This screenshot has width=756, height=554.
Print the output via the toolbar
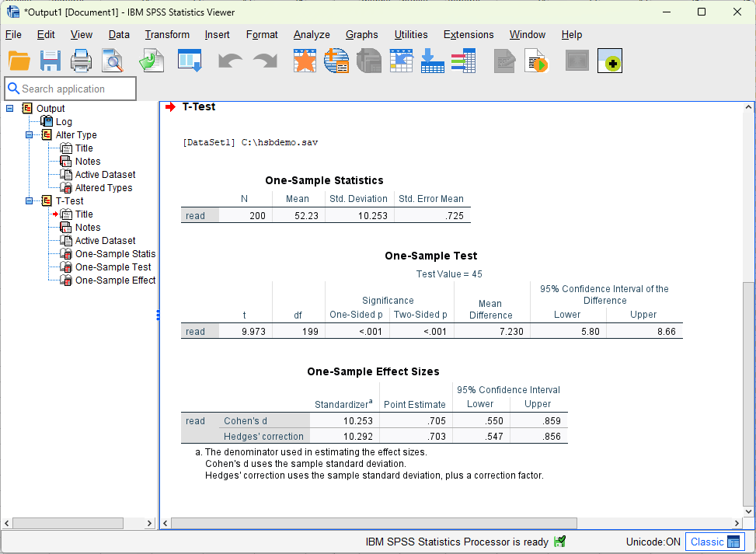point(82,61)
